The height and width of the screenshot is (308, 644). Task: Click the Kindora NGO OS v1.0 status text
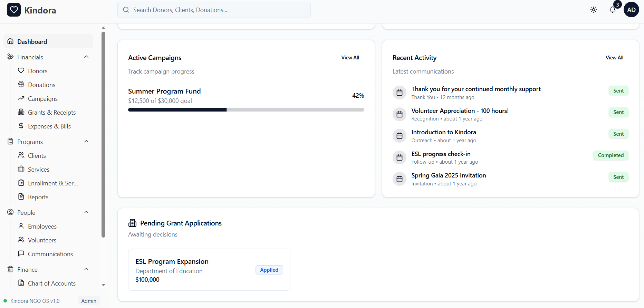tap(35, 301)
